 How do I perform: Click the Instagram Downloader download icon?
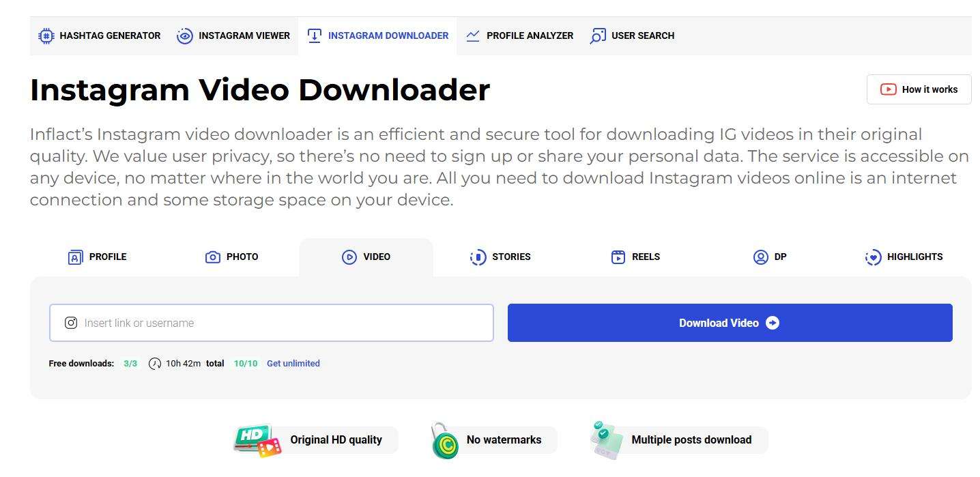click(314, 35)
